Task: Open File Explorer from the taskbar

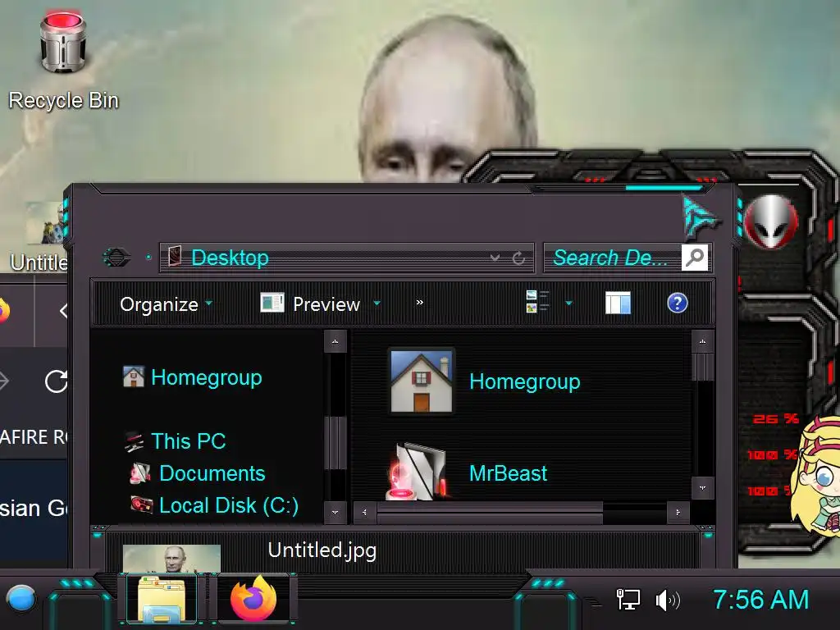Action: [162, 599]
